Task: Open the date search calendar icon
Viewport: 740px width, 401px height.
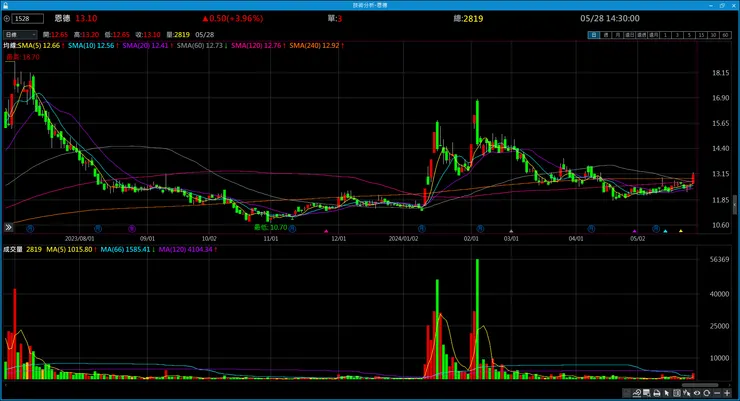Action: point(647,393)
